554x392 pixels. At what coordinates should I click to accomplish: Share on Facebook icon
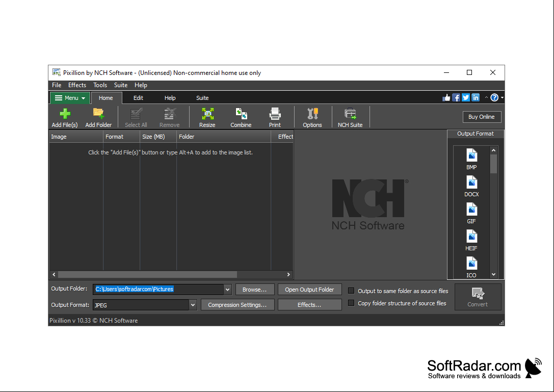coord(456,97)
